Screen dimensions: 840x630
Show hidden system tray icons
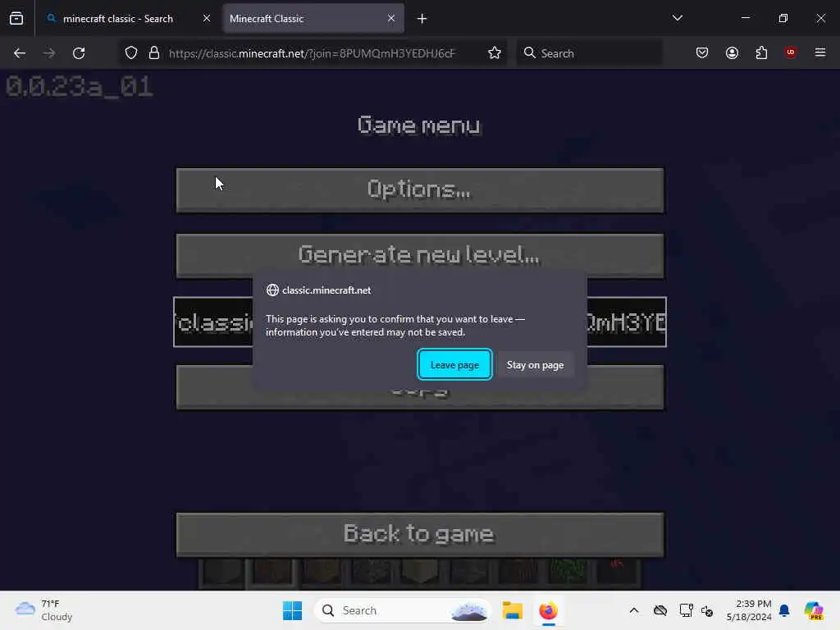(634, 610)
